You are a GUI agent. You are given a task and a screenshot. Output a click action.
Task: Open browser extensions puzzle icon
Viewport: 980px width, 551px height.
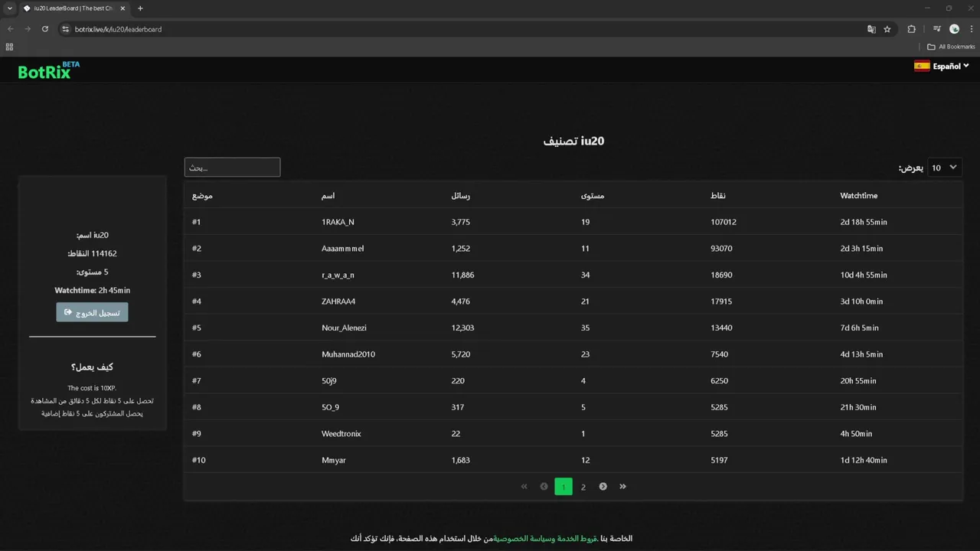point(911,29)
